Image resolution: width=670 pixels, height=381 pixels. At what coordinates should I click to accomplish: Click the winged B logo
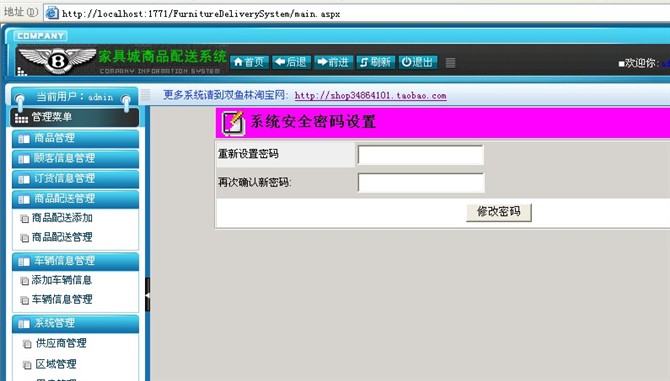57,60
